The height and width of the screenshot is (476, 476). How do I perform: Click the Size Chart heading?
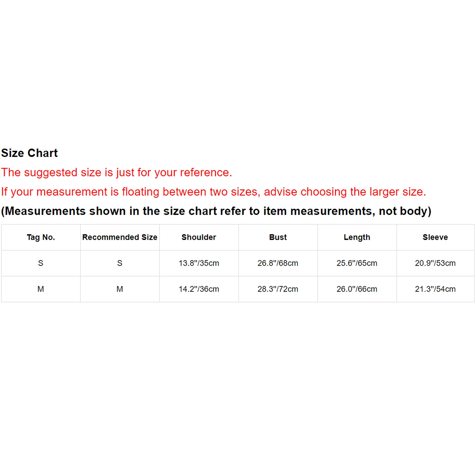pos(29,153)
